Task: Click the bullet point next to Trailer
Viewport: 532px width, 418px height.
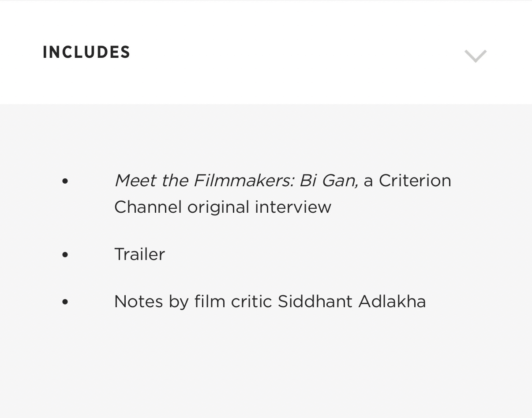Action: coord(65,255)
